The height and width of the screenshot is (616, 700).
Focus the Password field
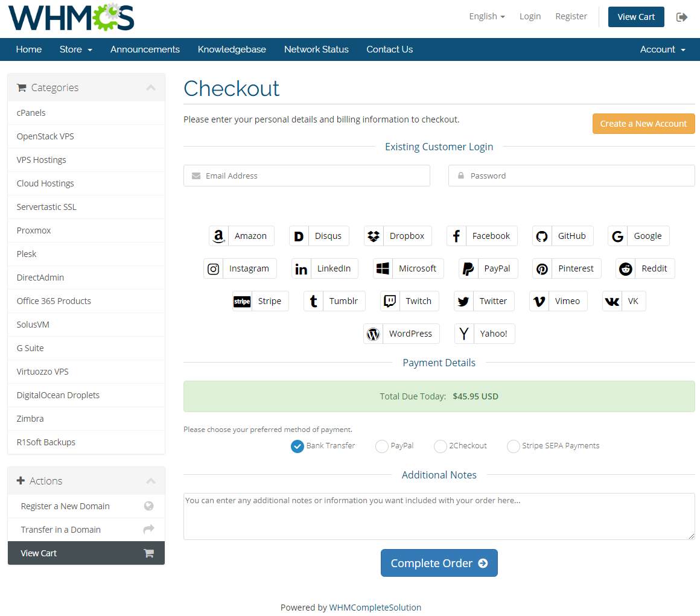(571, 176)
